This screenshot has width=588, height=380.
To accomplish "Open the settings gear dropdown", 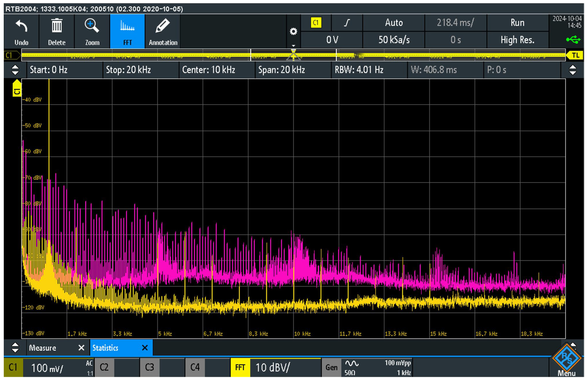I will tap(293, 32).
